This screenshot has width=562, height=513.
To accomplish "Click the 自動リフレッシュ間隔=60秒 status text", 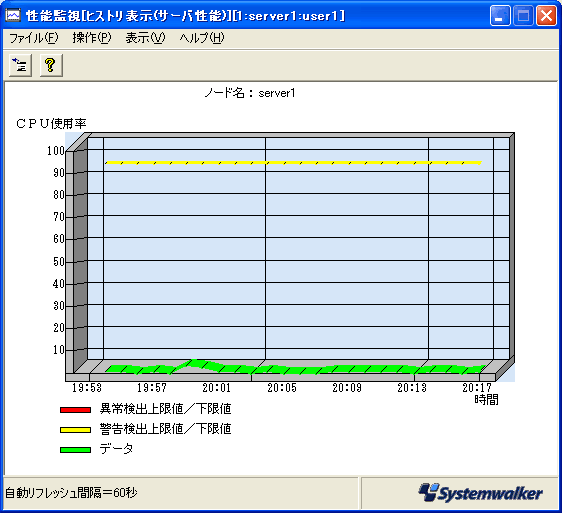I will coord(71,493).
